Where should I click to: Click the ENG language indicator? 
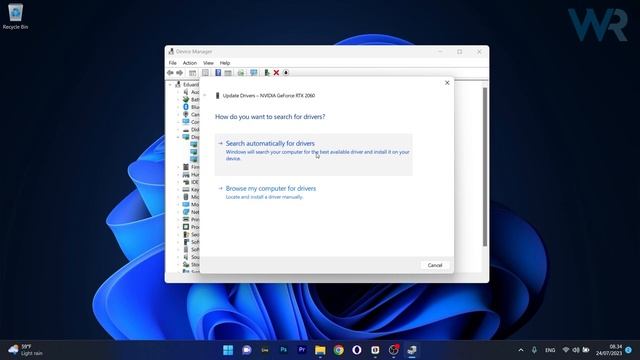(550, 350)
